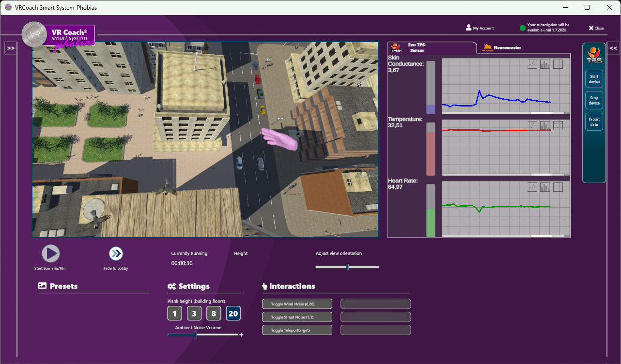The width and height of the screenshot is (621, 364).
Task: Click Heart Rate chart's rightmost display icon
Action: point(558,187)
